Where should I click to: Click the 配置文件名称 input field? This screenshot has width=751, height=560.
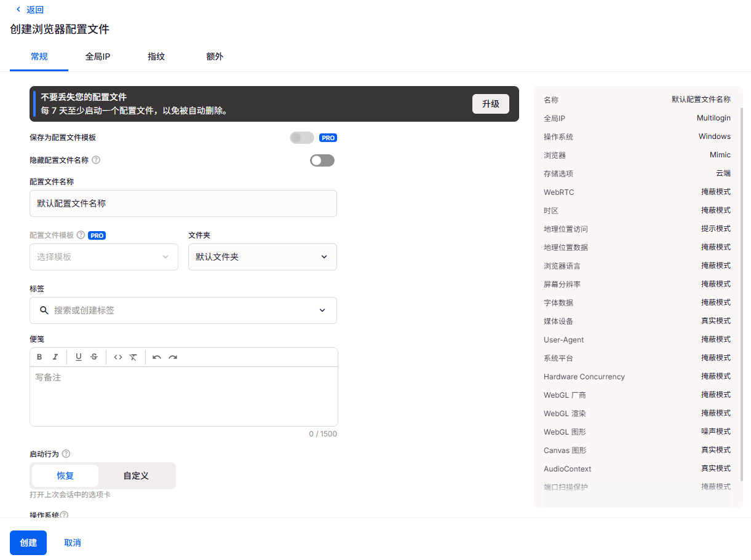coord(183,203)
